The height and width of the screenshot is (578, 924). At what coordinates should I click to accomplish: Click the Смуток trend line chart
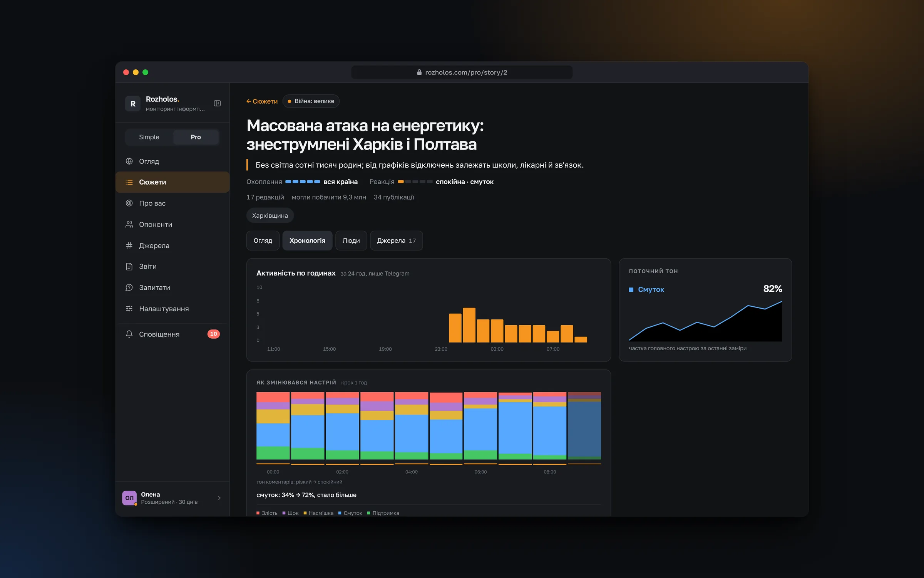[705, 321]
